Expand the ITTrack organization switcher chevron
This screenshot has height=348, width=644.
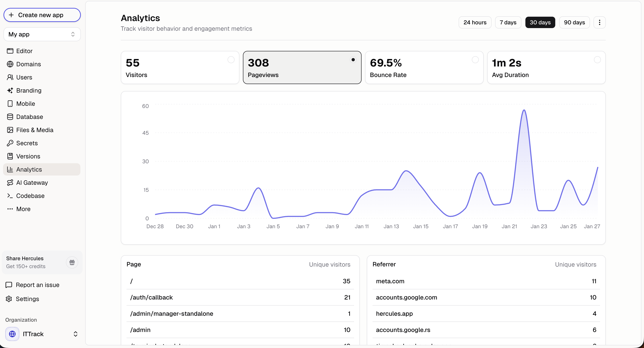(x=75, y=334)
